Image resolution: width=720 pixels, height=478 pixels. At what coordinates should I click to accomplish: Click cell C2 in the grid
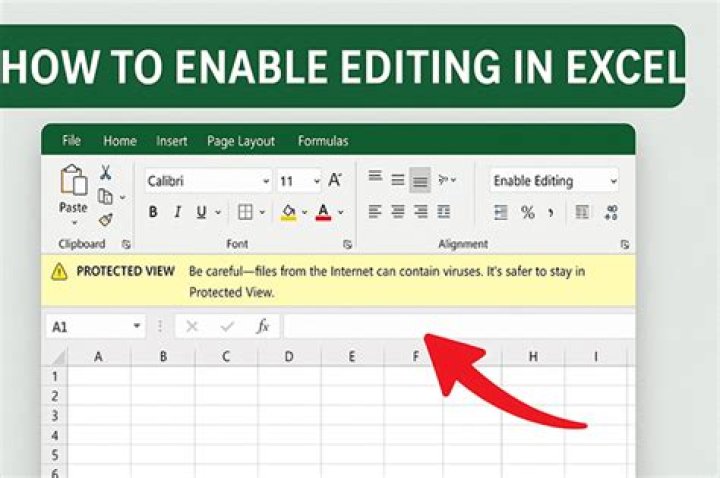click(226, 396)
